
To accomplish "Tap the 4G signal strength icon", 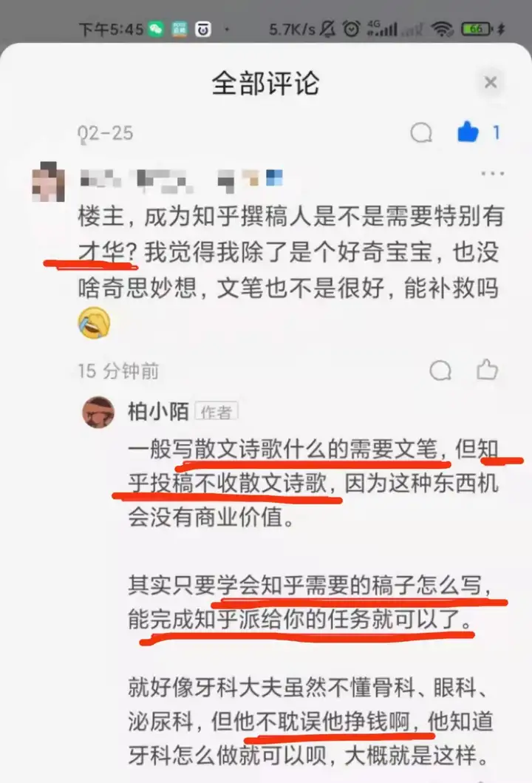I will [x=382, y=28].
